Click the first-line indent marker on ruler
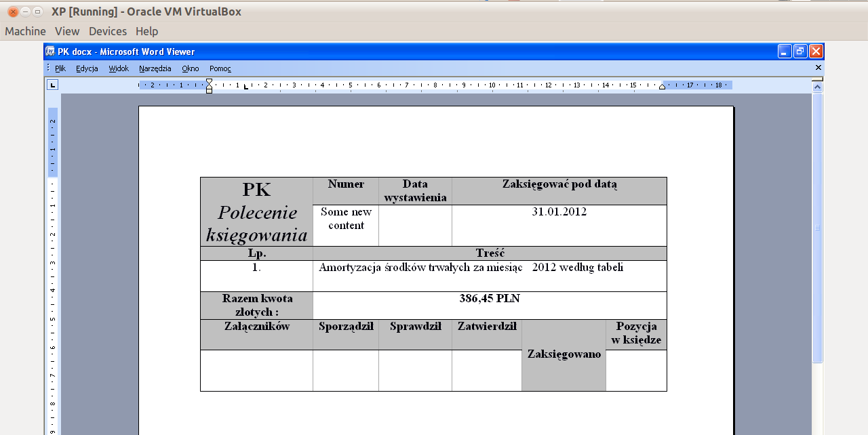This screenshot has height=435, width=868. (210, 82)
